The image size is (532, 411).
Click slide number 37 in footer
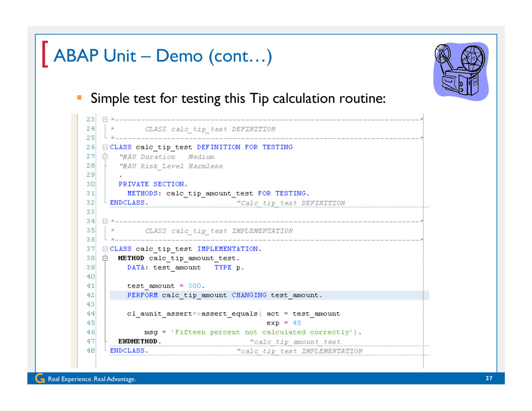(x=489, y=378)
